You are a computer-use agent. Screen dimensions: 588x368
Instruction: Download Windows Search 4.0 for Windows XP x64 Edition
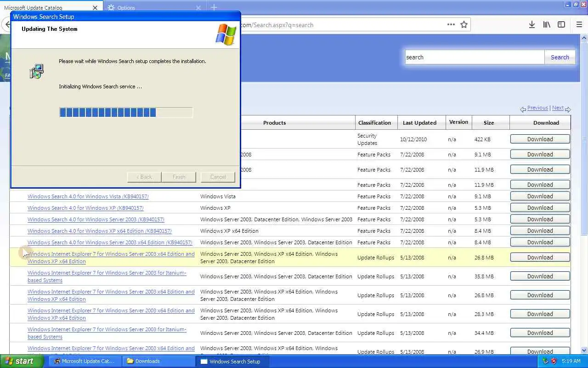coord(540,230)
